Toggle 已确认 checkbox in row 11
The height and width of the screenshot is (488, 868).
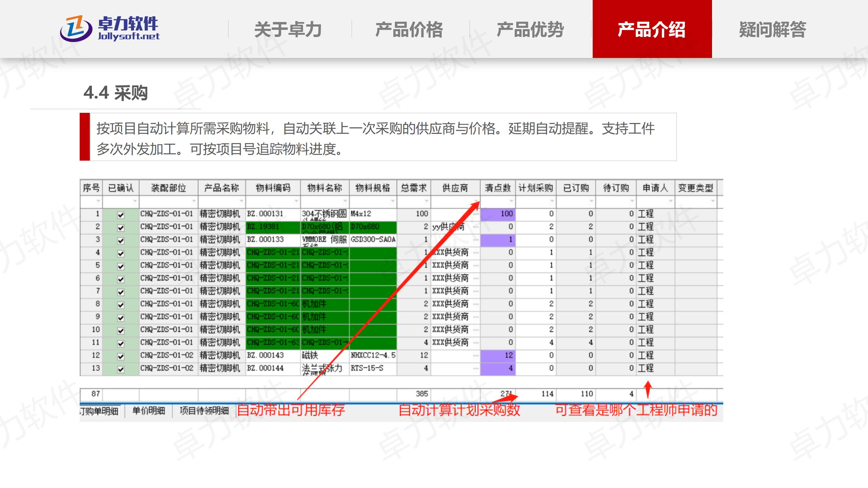click(x=121, y=344)
